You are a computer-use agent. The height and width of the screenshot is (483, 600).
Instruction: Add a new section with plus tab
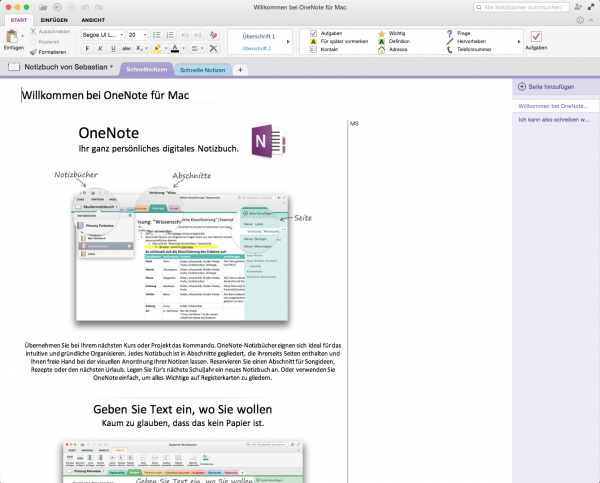[240, 70]
